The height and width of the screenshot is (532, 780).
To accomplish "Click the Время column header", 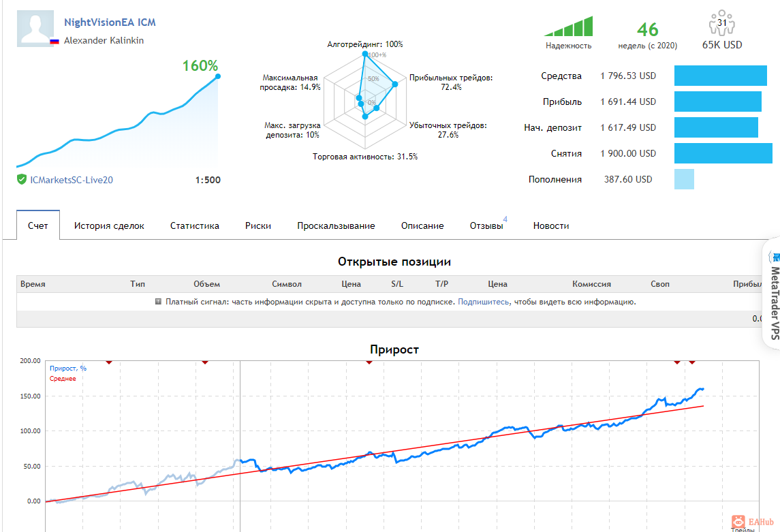I will point(33,284).
